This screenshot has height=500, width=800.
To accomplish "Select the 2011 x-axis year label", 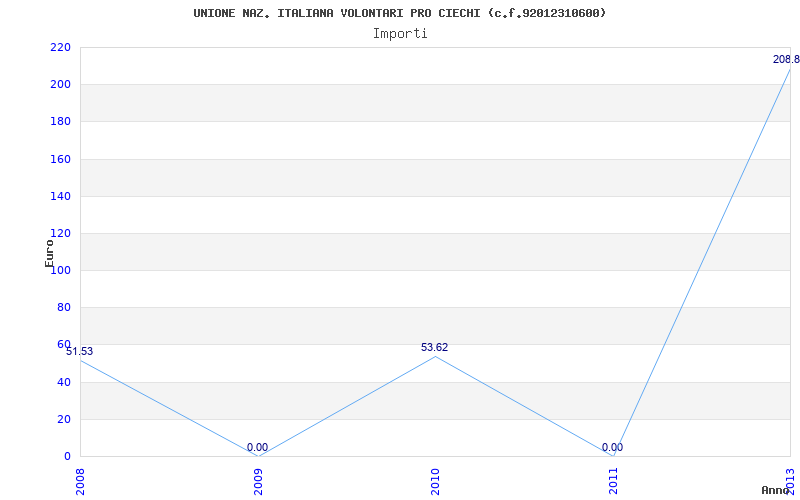I will pyautogui.click(x=613, y=479).
